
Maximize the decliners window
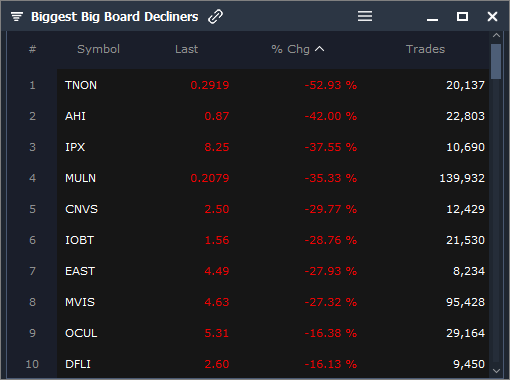(462, 16)
